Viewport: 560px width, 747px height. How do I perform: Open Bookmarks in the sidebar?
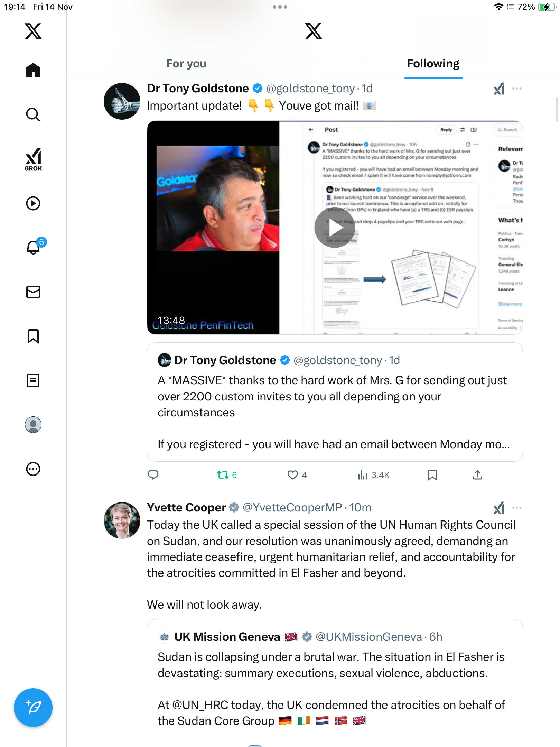coord(33,336)
